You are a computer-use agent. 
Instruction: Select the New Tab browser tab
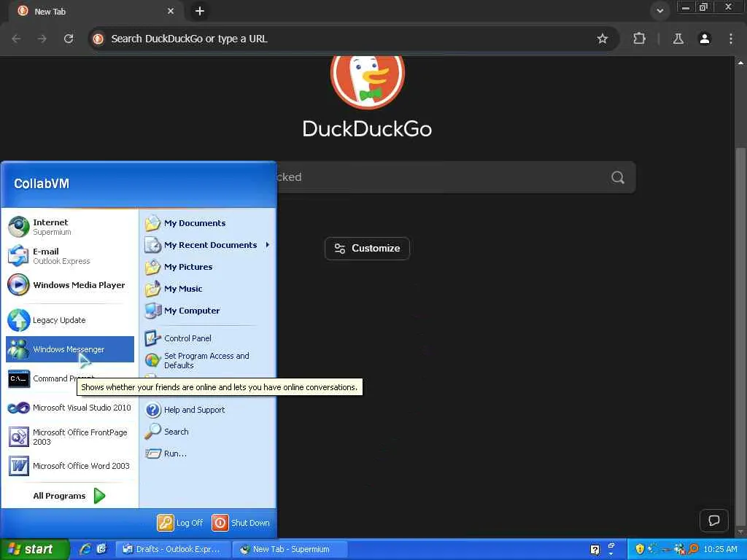(96, 12)
